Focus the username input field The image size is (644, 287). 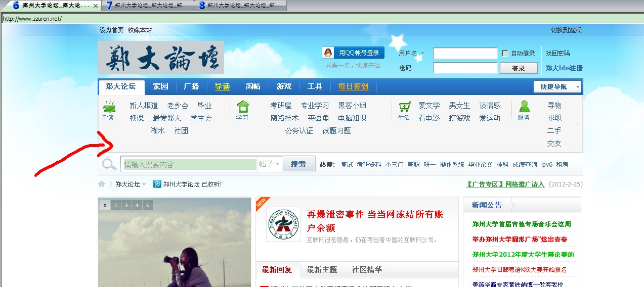[465, 54]
